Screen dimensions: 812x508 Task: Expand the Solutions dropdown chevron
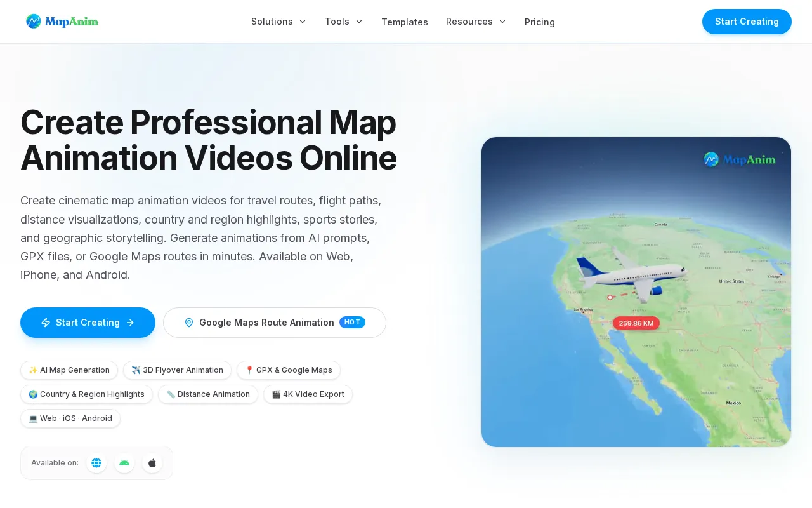303,22
